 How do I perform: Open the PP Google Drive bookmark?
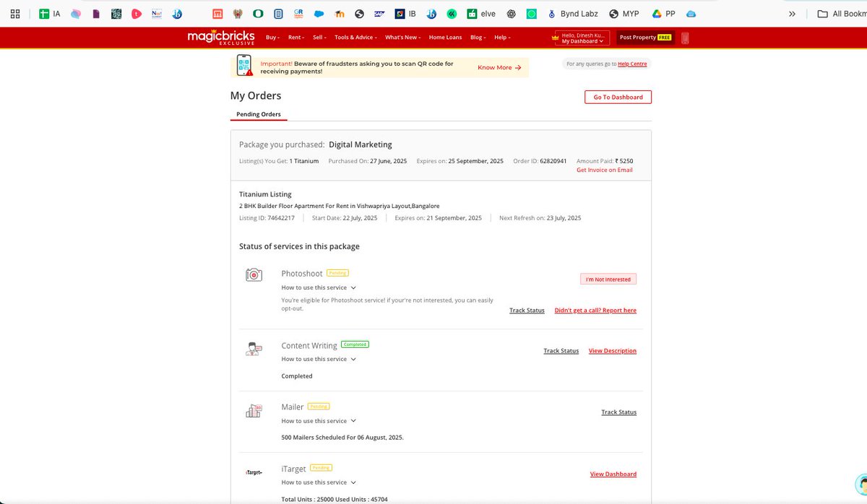pos(664,14)
